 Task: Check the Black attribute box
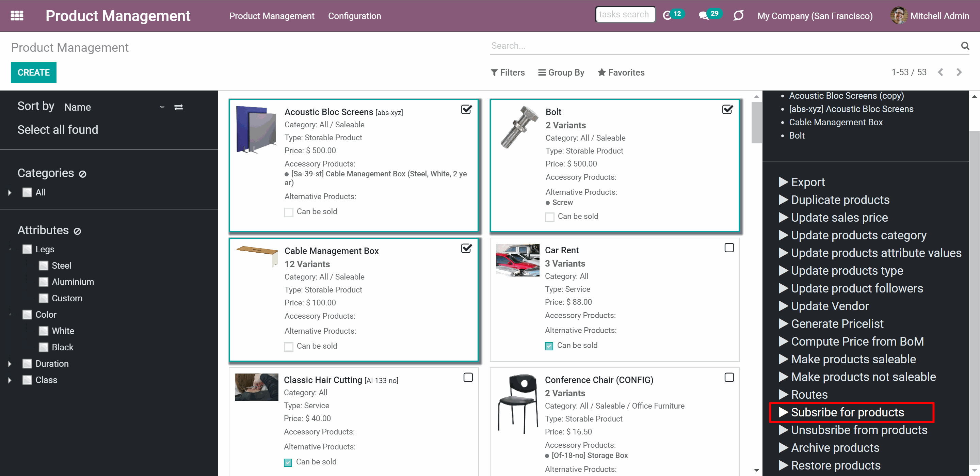point(44,347)
